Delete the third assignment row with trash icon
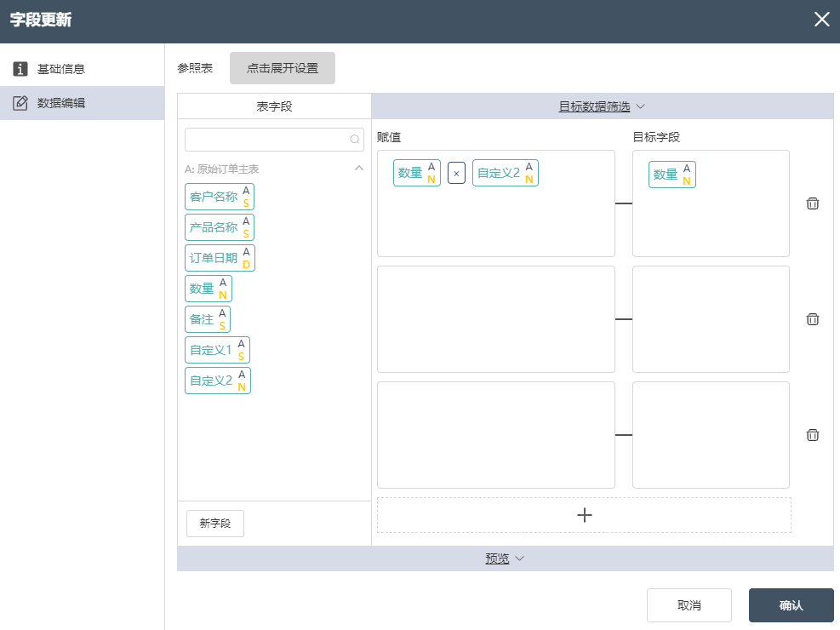 pos(812,435)
